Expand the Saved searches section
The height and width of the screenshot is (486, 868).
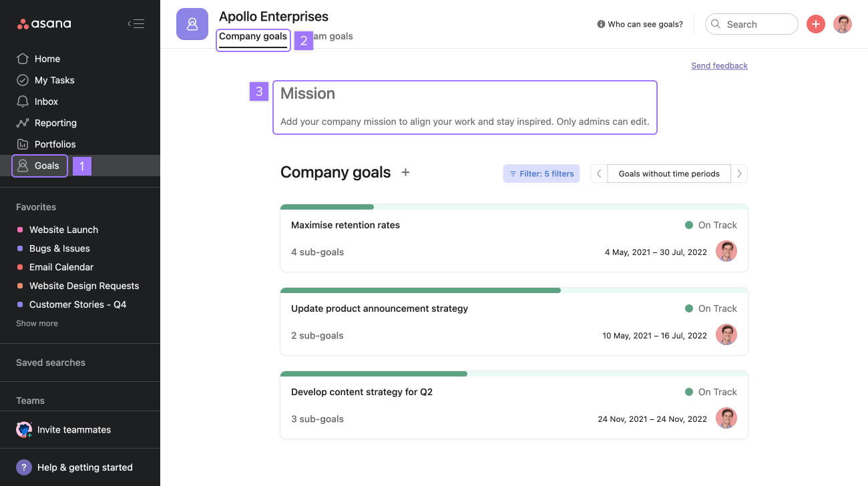pyautogui.click(x=51, y=362)
